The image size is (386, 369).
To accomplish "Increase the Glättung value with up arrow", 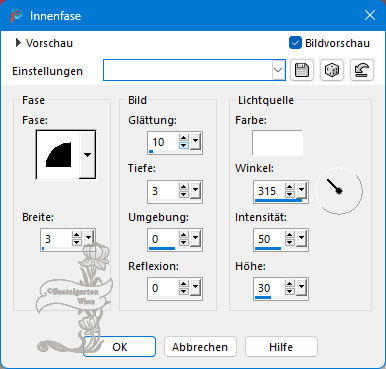I will coord(184,138).
